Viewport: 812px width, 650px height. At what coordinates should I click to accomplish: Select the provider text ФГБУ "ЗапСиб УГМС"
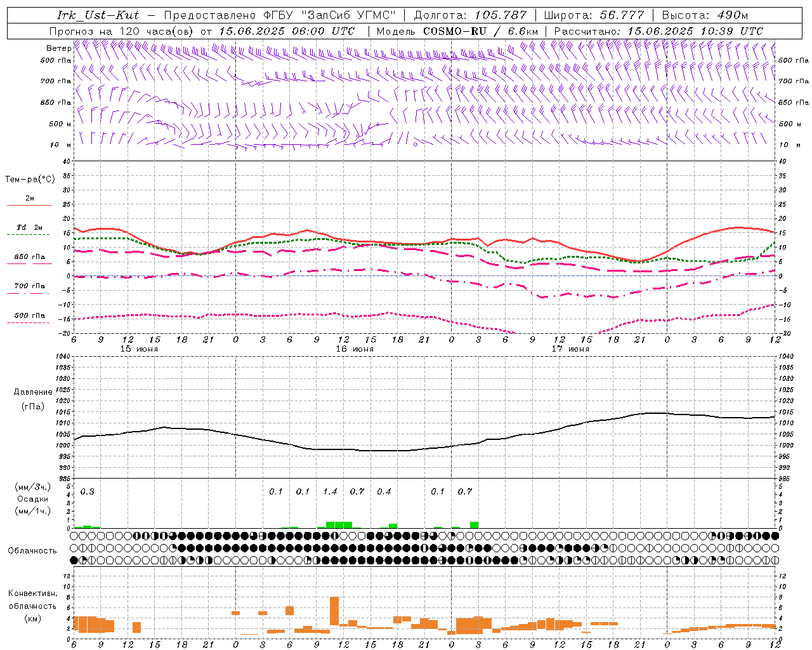coord(329,15)
